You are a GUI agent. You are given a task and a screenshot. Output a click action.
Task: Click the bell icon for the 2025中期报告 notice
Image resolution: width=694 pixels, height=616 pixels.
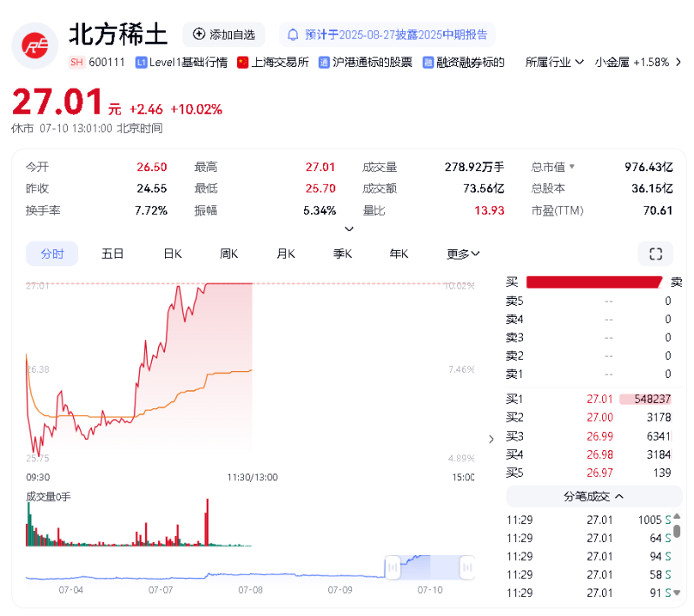294,35
